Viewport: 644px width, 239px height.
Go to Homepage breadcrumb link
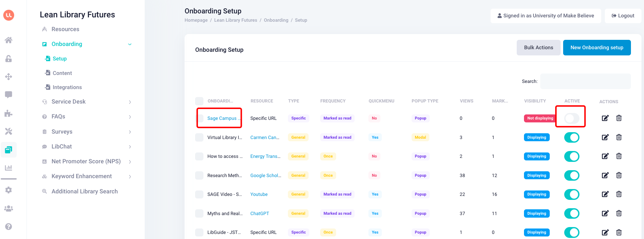[x=196, y=20]
